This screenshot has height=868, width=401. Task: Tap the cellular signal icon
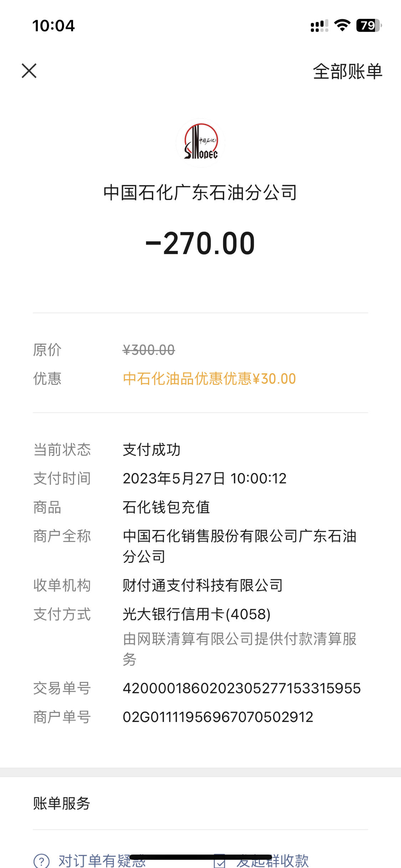tap(319, 26)
